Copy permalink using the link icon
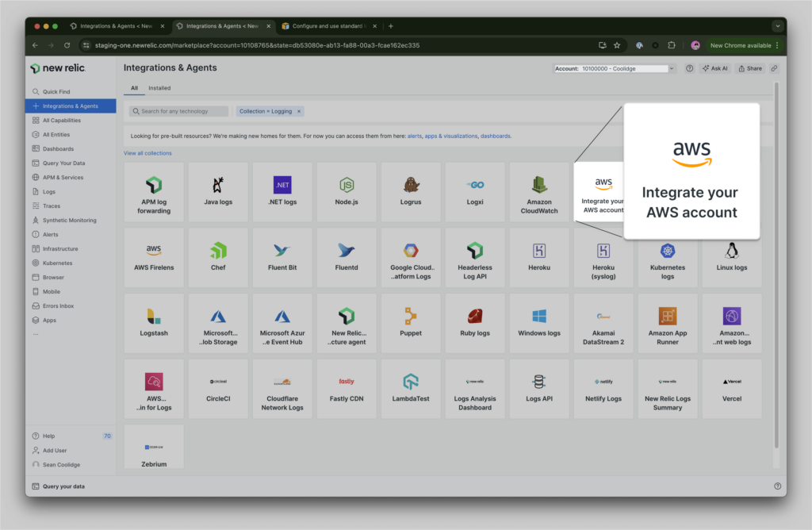 774,68
